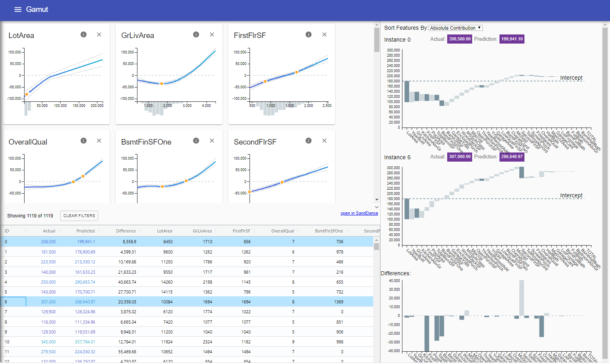Image resolution: width=610 pixels, height=364 pixels.
Task: Show the GrLivArea info tooltip
Action: pyautogui.click(x=196, y=34)
